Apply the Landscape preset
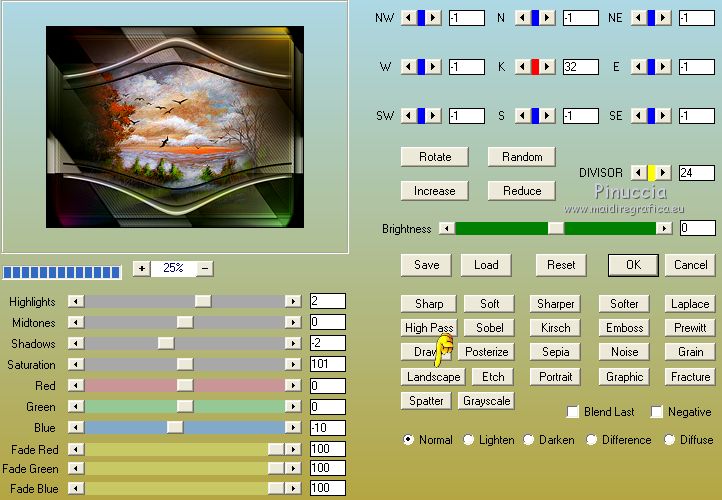 point(433,377)
